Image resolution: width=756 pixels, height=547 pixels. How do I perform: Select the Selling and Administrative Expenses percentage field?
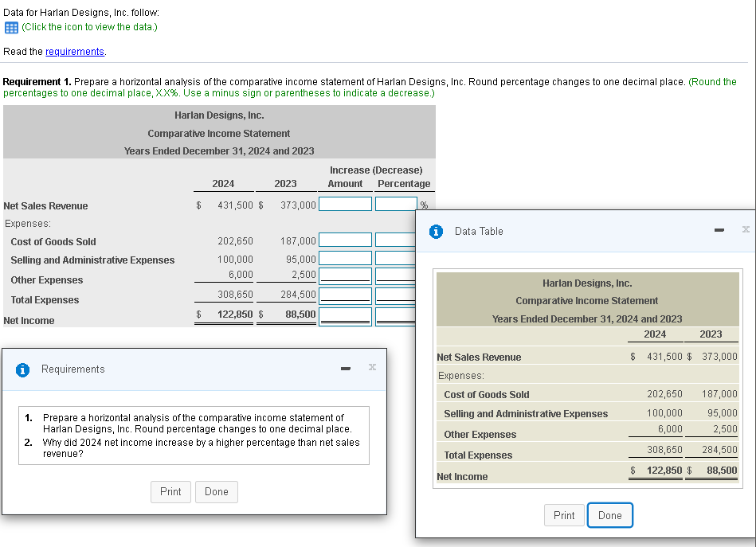tap(395, 258)
